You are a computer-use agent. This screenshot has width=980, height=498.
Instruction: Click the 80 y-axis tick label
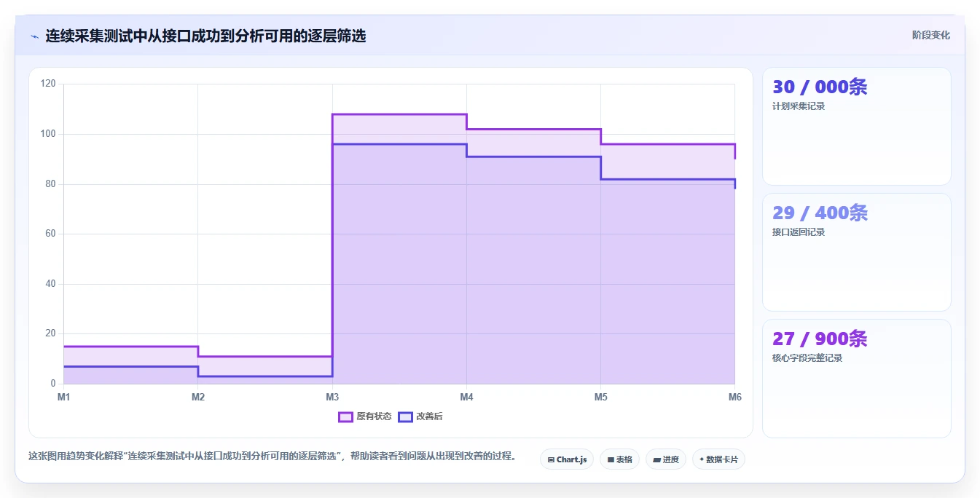pyautogui.click(x=50, y=184)
